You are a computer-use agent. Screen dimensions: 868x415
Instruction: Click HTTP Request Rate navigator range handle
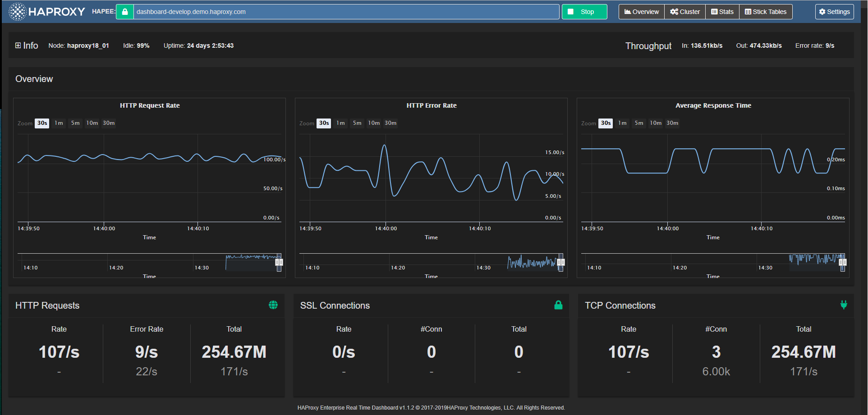pyautogui.click(x=279, y=262)
